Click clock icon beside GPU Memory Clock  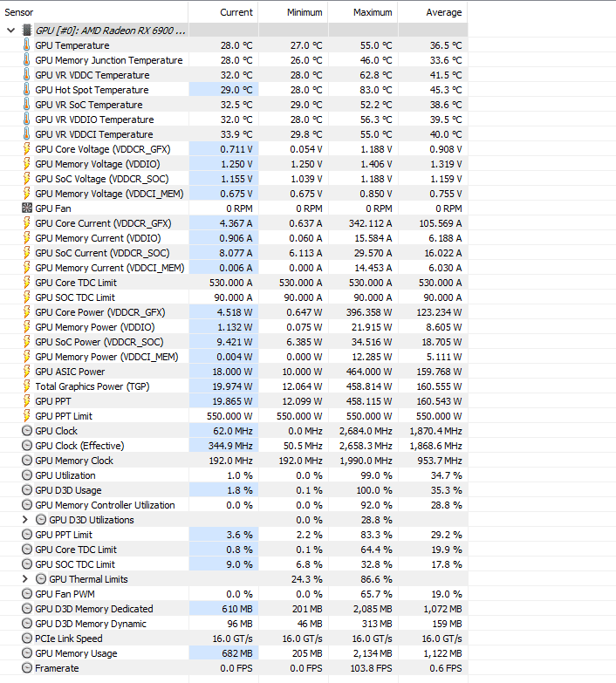(27, 460)
